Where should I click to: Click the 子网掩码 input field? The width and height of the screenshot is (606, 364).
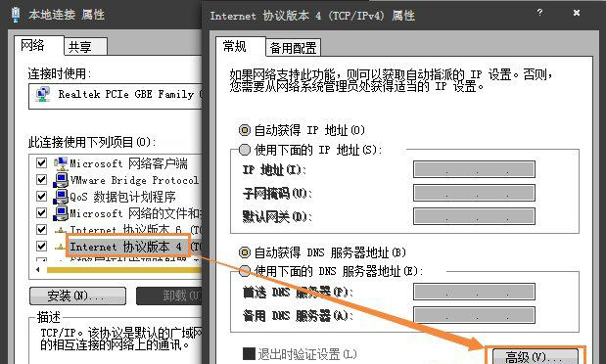tap(474, 193)
